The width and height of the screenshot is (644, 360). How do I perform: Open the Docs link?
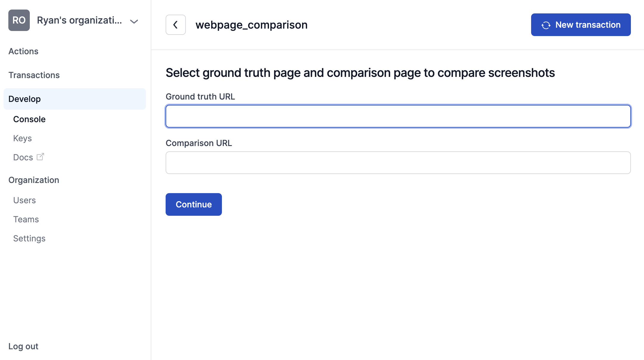pos(23,157)
